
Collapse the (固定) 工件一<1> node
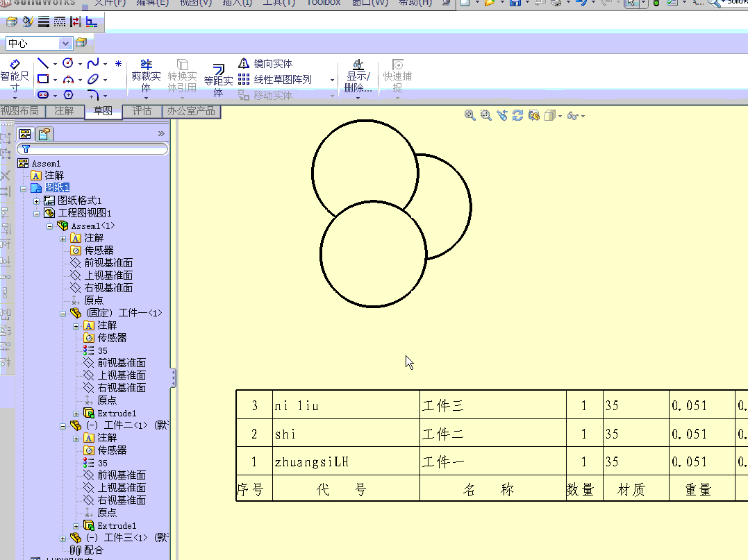point(63,314)
